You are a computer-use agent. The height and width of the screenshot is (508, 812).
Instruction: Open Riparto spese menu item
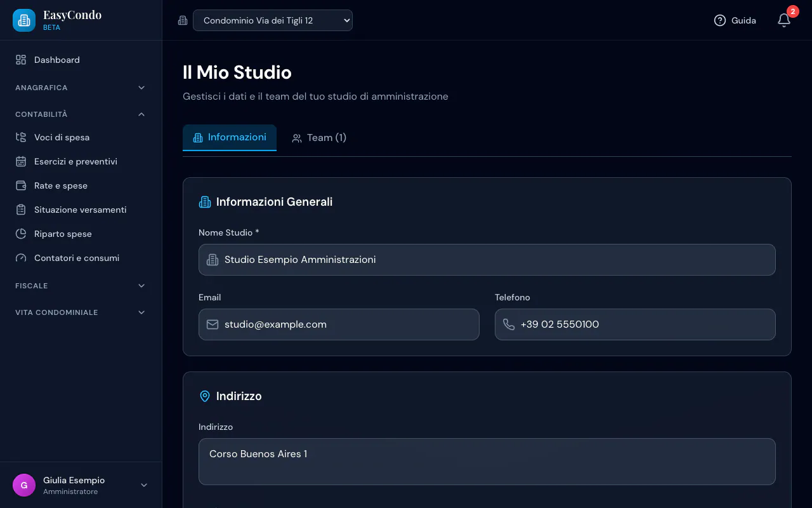coord(81,234)
